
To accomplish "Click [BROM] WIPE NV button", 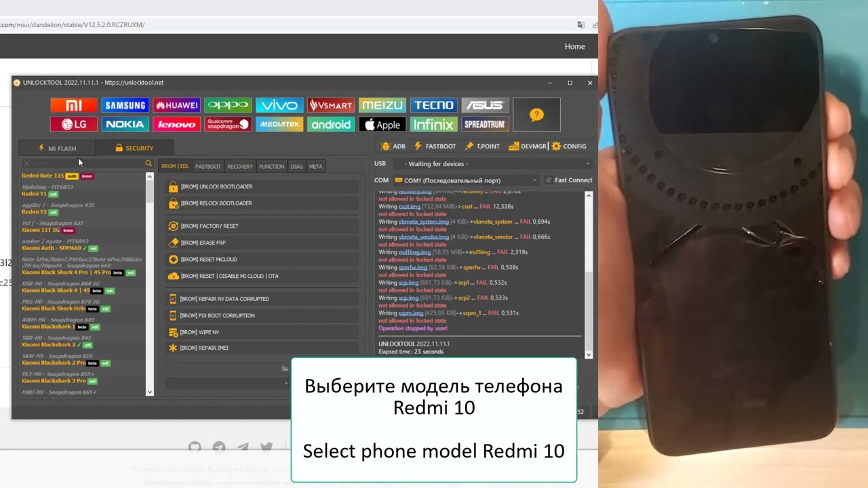I will click(x=262, y=332).
